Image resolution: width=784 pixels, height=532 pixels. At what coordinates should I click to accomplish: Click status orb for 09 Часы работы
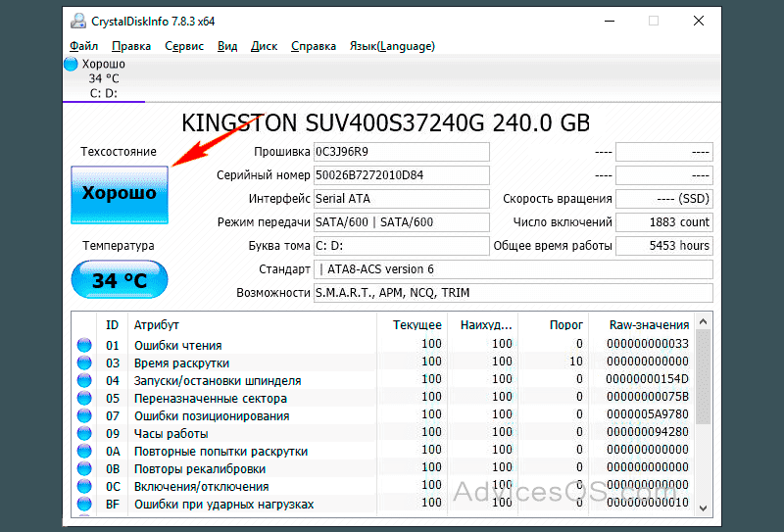point(84,433)
